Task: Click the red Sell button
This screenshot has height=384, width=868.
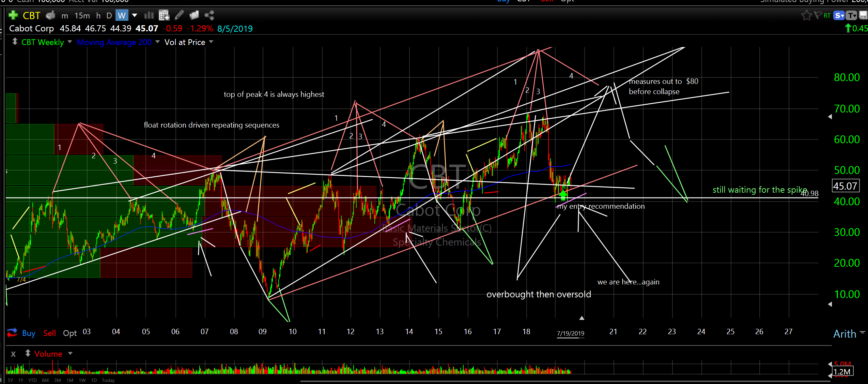Action: pos(49,333)
